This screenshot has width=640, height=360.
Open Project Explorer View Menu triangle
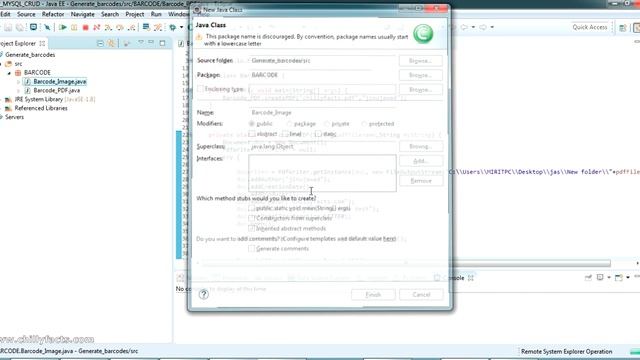click(141, 43)
